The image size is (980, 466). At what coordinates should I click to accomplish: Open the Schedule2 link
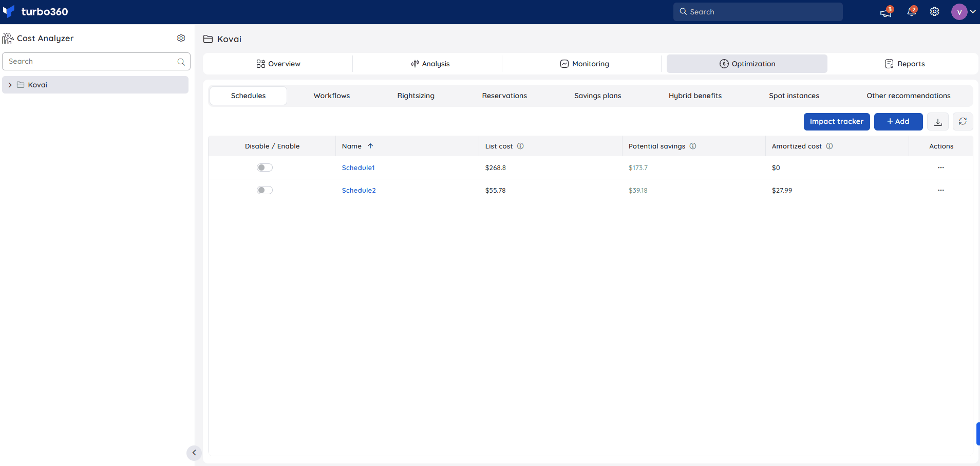pyautogui.click(x=359, y=190)
